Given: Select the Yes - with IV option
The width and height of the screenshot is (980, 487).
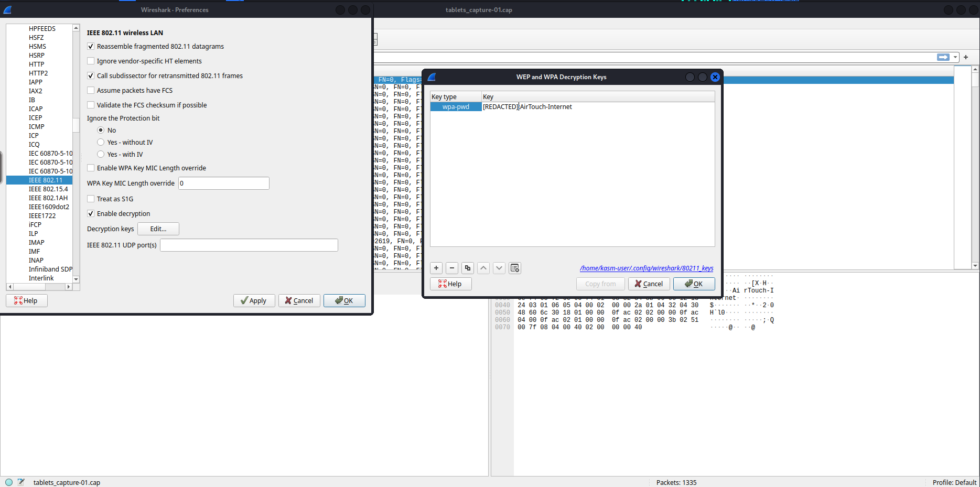Looking at the screenshot, I should [100, 154].
